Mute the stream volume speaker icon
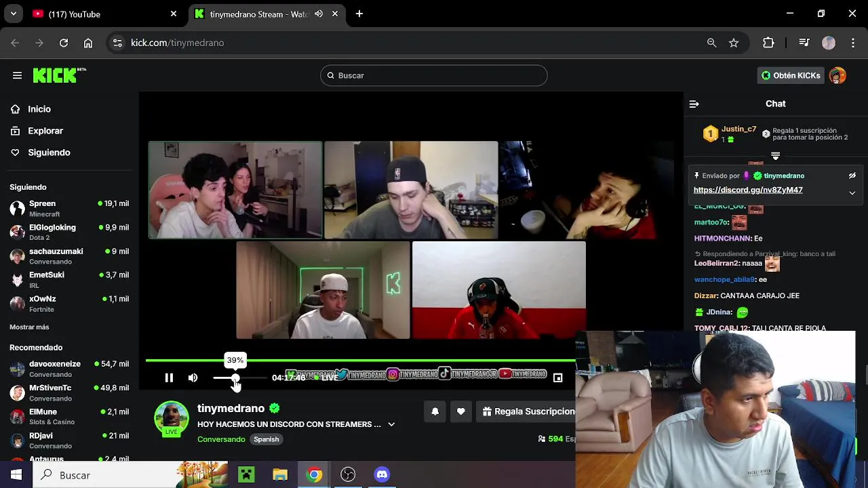868x488 pixels. click(x=193, y=378)
